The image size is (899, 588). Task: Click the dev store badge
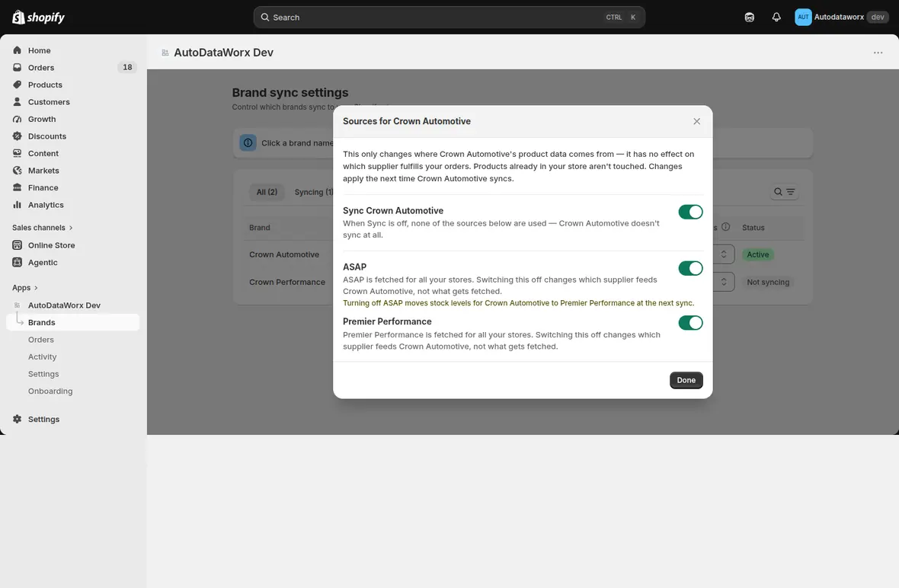click(x=877, y=18)
